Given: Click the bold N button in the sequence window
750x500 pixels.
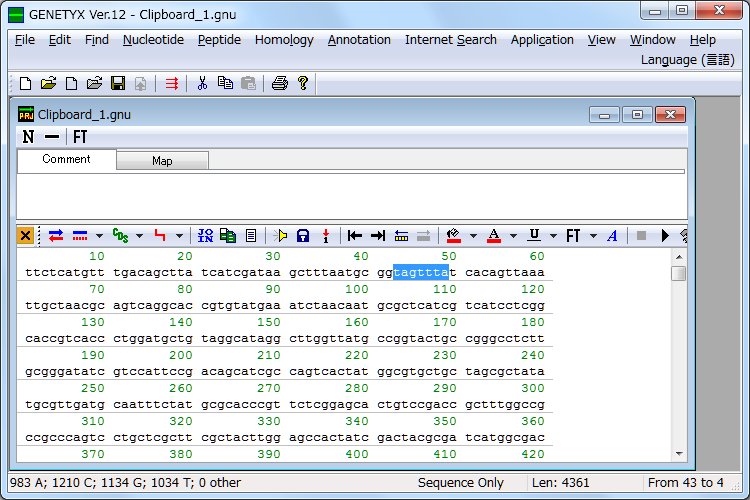Looking at the screenshot, I should coord(28,137).
